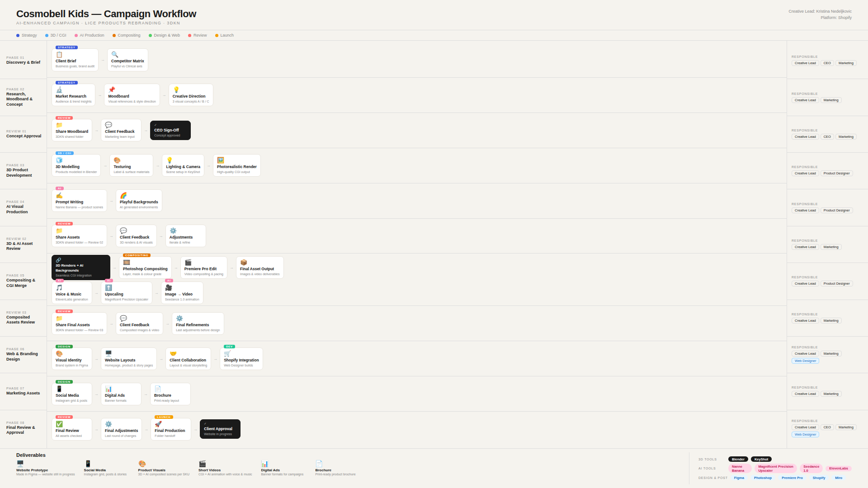The height and width of the screenshot is (488, 868).
Task: Click the Premiere Pro Edit clapperboard icon
Action: tap(189, 262)
